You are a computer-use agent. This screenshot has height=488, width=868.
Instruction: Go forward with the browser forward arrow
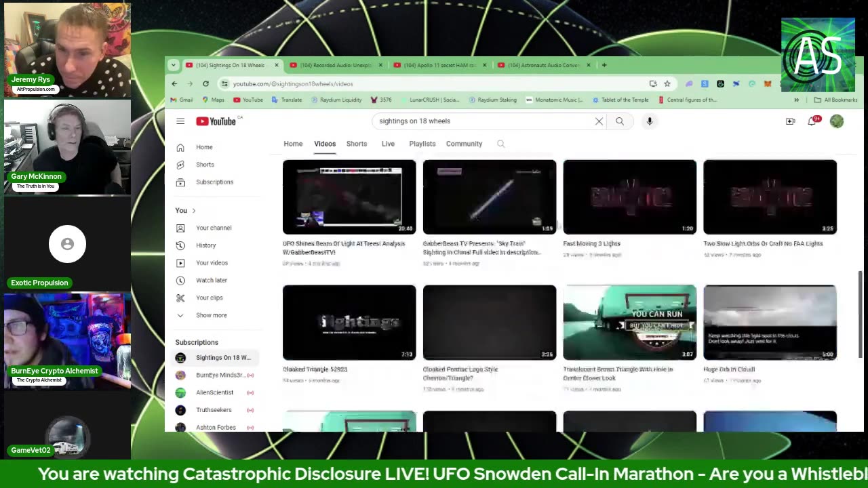tap(190, 84)
